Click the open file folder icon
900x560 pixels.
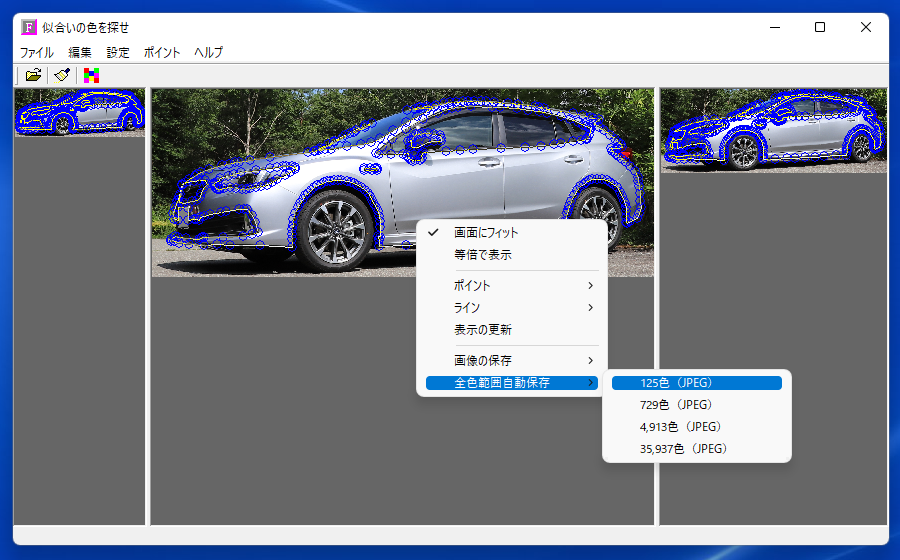click(33, 75)
